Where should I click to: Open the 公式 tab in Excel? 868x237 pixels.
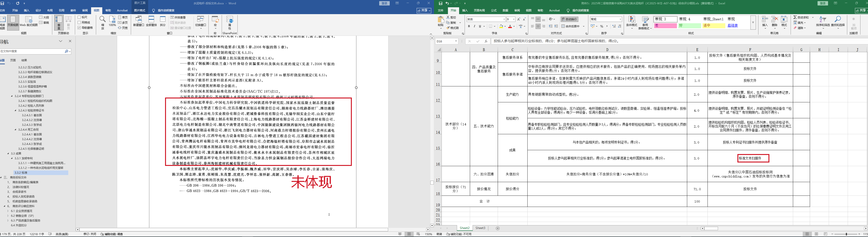point(494,10)
